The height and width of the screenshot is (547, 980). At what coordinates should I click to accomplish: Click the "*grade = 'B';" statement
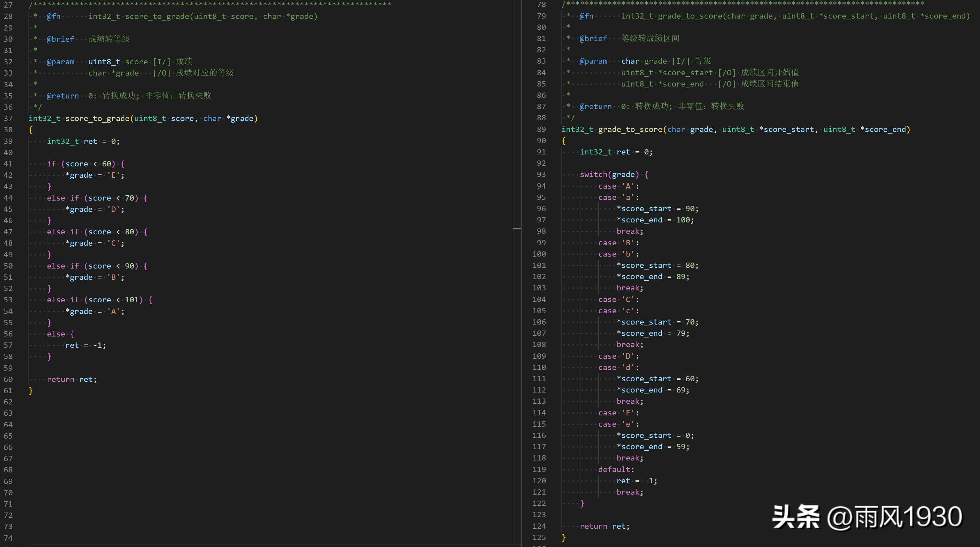coord(95,277)
